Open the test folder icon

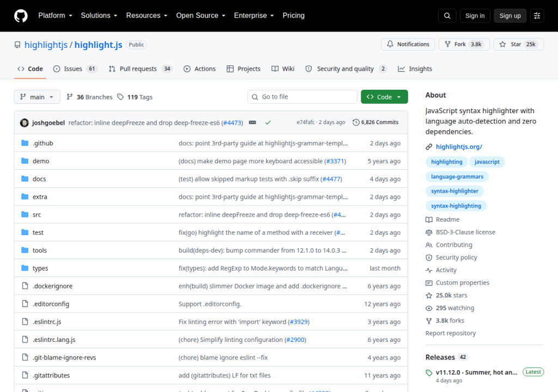point(25,232)
